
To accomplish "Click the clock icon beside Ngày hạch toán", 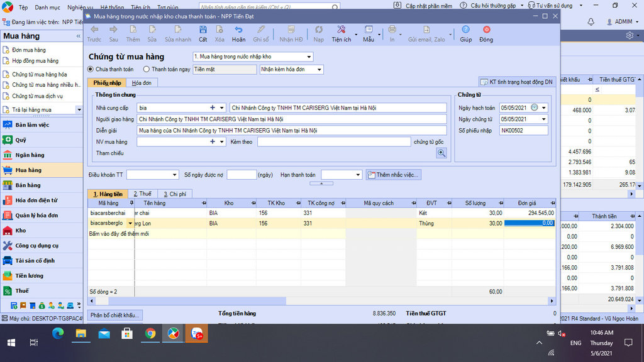I will [x=534, y=107].
